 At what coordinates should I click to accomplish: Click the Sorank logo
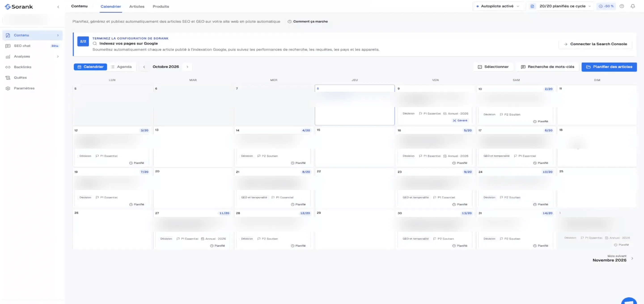(19, 7)
